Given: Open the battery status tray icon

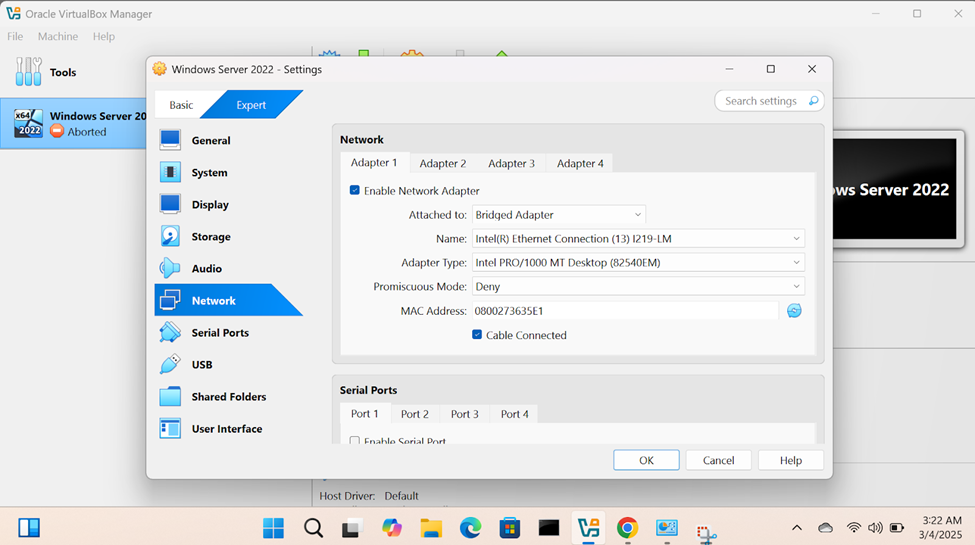Looking at the screenshot, I should [x=897, y=528].
